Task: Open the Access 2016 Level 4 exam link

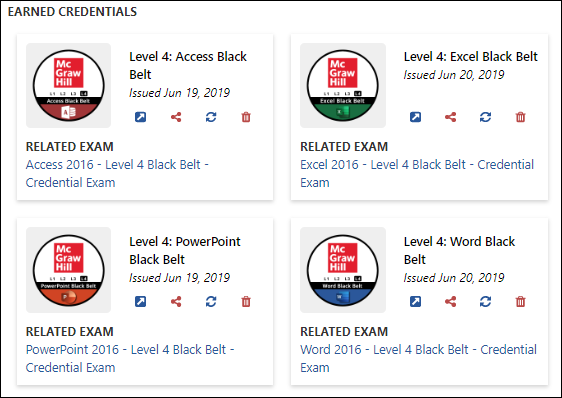Action: [x=117, y=174]
